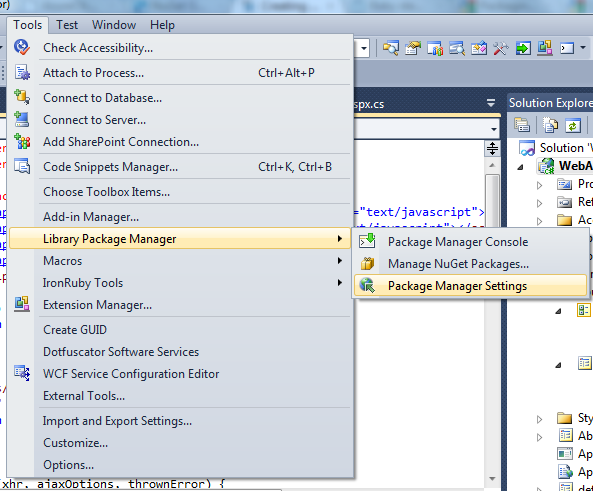
Task: Click the editor split bar handle
Action: (x=492, y=149)
